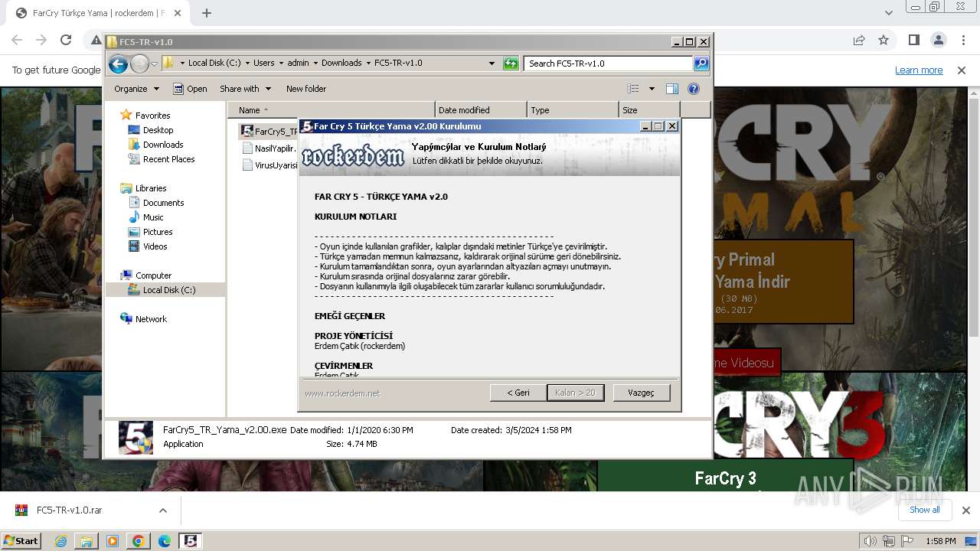Open Libraries in the navigation pane

click(151, 188)
